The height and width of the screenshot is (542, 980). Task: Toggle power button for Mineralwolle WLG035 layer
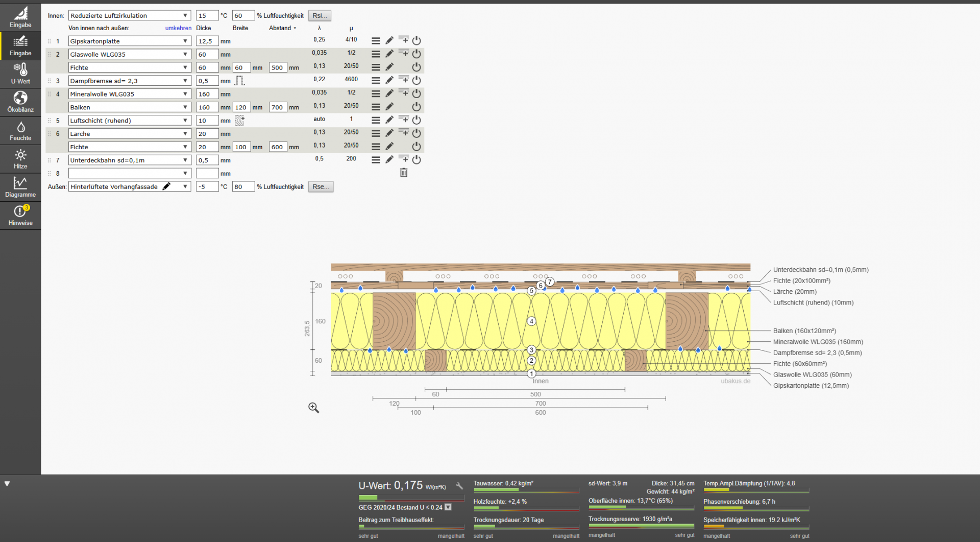coord(416,94)
